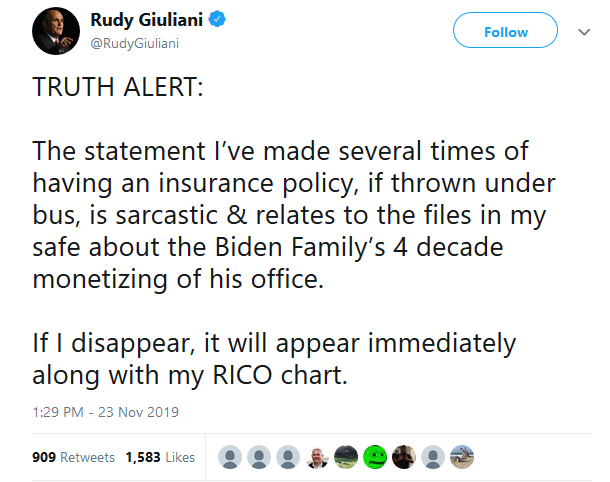
Task: Click the blue verified badge
Action: (217, 19)
